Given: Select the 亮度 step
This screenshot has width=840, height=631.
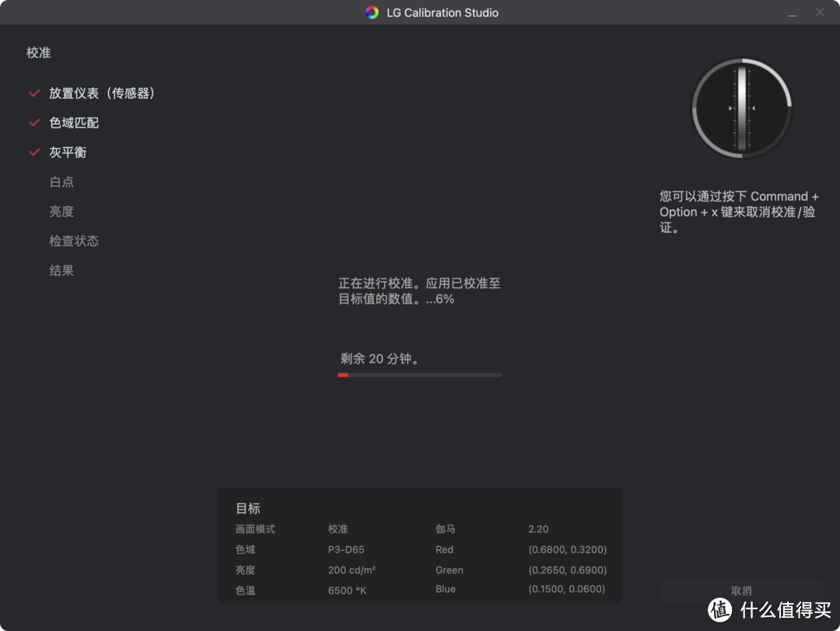Looking at the screenshot, I should click(x=61, y=211).
